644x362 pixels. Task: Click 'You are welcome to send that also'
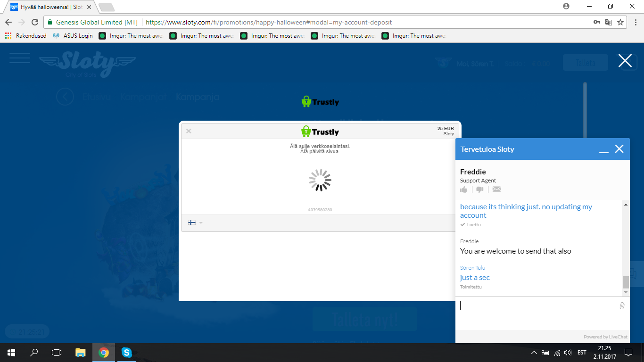(516, 251)
